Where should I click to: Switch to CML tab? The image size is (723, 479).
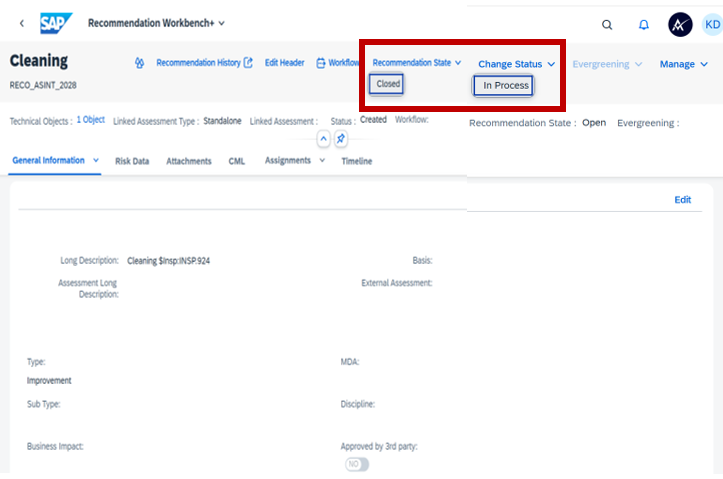[237, 161]
